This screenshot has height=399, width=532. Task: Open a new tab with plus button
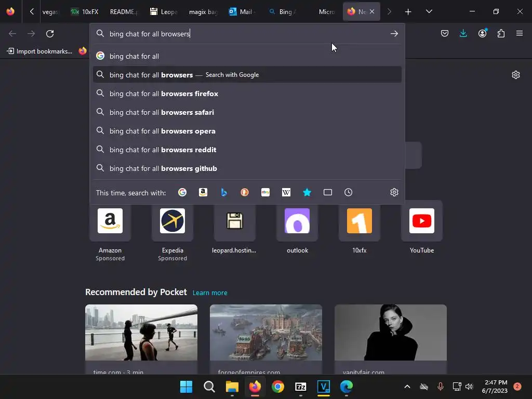[x=408, y=12]
